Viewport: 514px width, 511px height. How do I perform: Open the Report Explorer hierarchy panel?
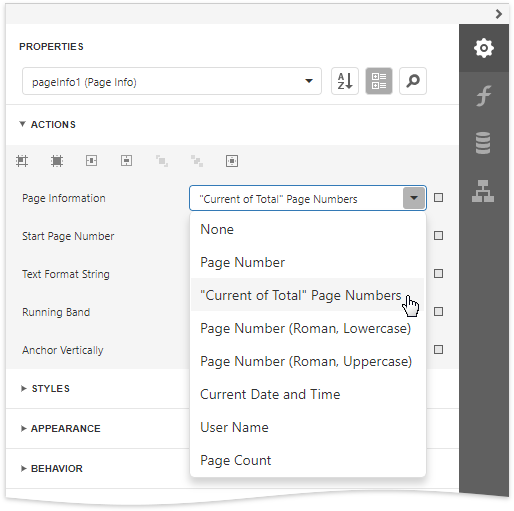(483, 191)
